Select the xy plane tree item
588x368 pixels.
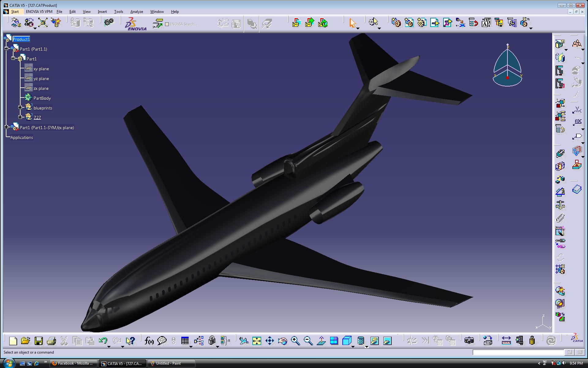click(41, 69)
